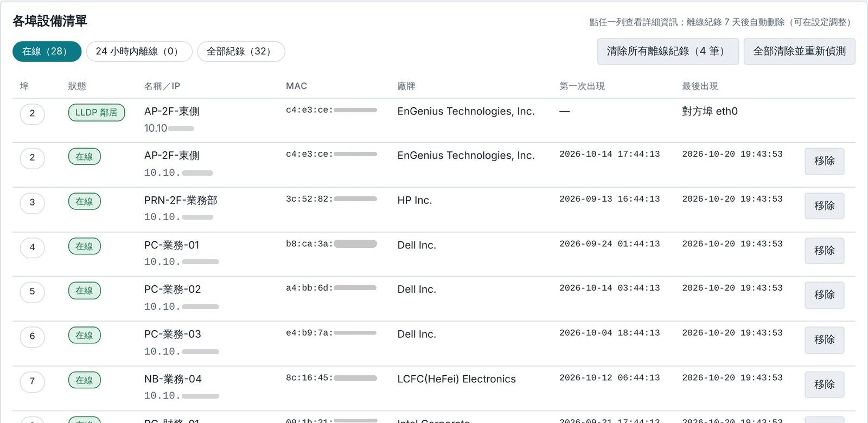Click MAC address starting 3c:52:82:

(x=331, y=199)
